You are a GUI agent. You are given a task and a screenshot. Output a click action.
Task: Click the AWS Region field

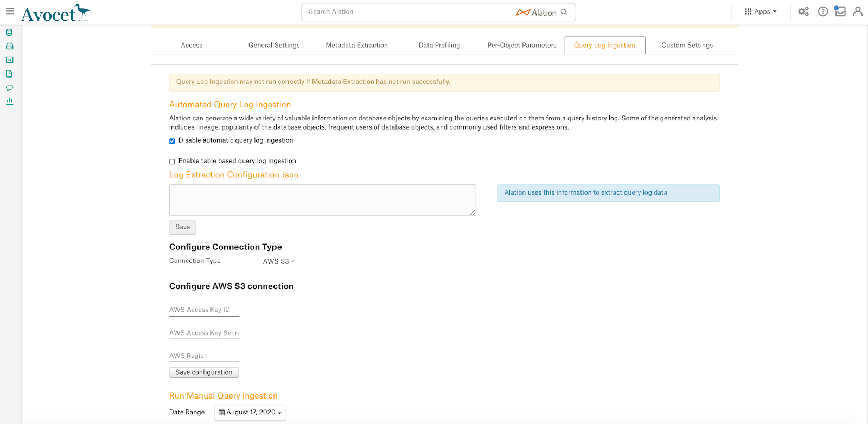pyautogui.click(x=204, y=356)
